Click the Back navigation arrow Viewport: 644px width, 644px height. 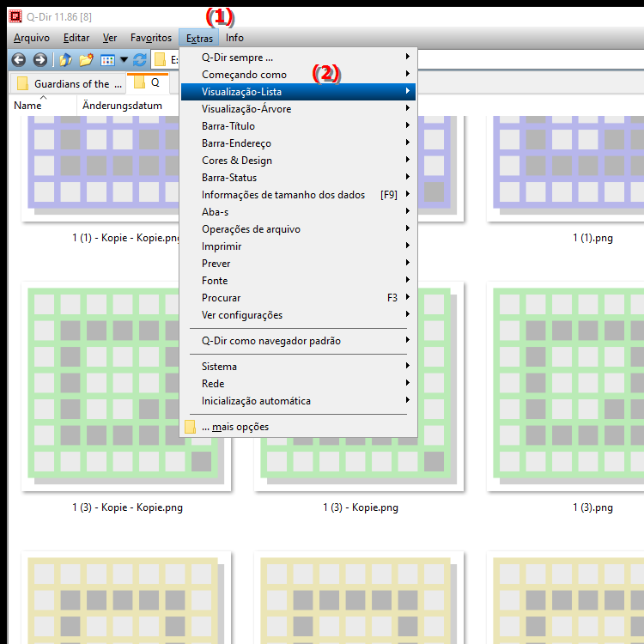[x=19, y=60]
